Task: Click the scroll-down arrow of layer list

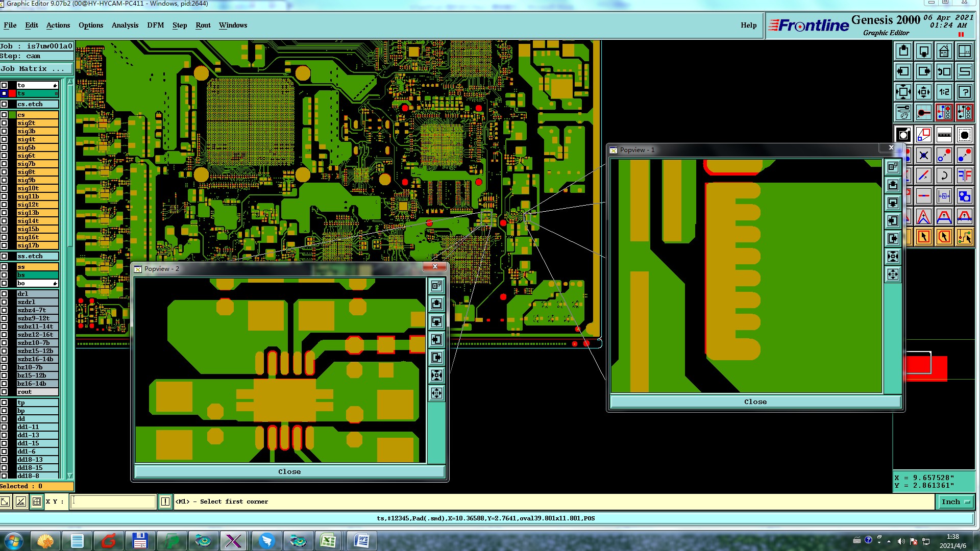Action: click(x=70, y=475)
